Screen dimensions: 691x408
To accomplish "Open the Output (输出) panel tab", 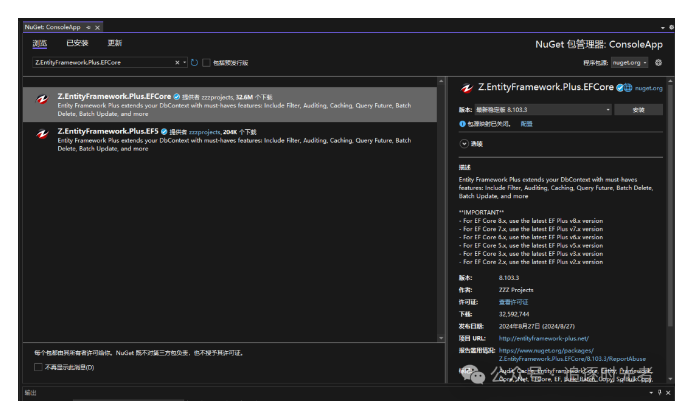I will [x=30, y=393].
